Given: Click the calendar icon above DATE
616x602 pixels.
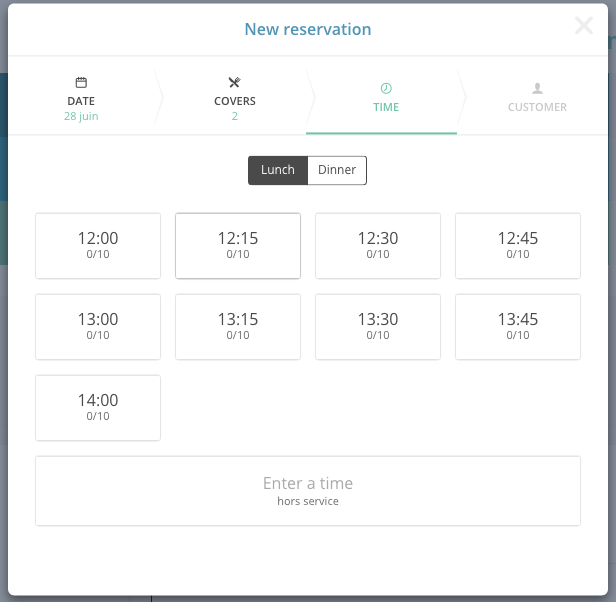Looking at the screenshot, I should [x=81, y=83].
